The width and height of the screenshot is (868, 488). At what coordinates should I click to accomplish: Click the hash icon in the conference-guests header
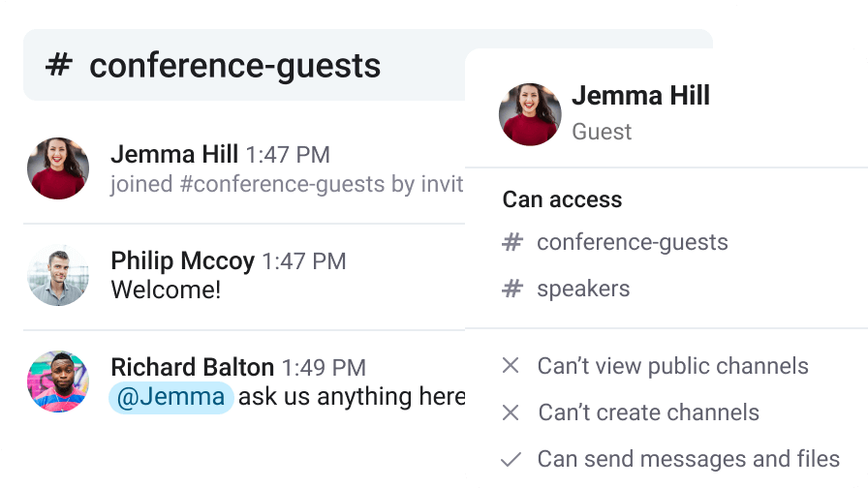[x=59, y=66]
